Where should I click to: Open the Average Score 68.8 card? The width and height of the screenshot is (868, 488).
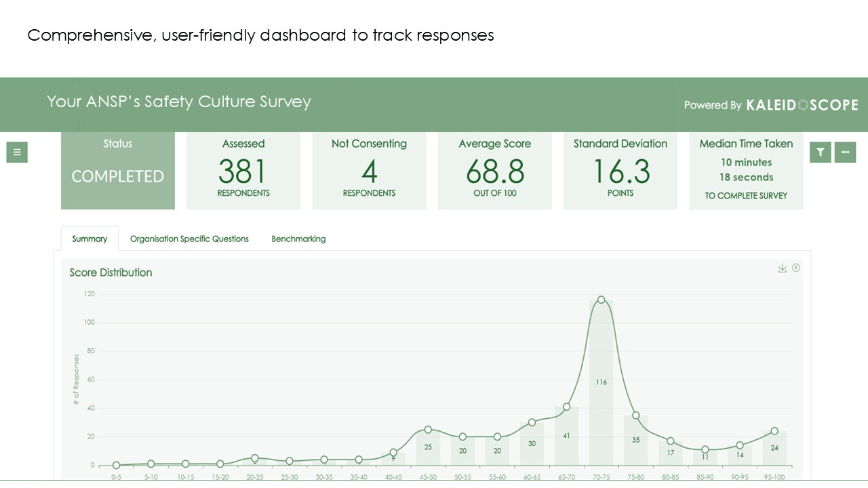pyautogui.click(x=495, y=170)
